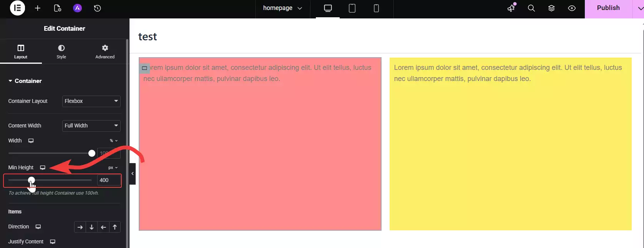
Task: Toggle preview changes eye icon
Action: point(572,8)
